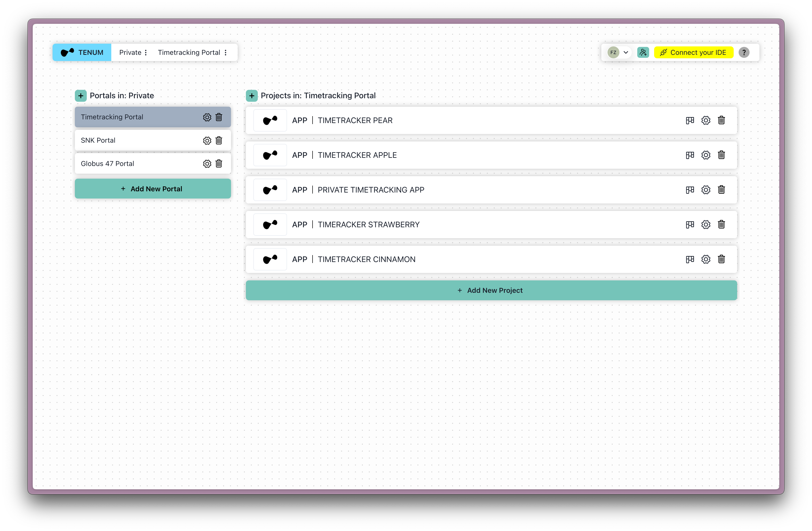Click the Add New Portal button
Screen dimensions: 812x531
point(152,189)
